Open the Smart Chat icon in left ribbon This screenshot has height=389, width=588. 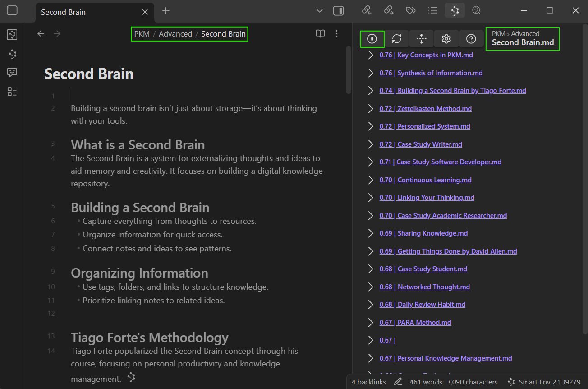point(12,72)
